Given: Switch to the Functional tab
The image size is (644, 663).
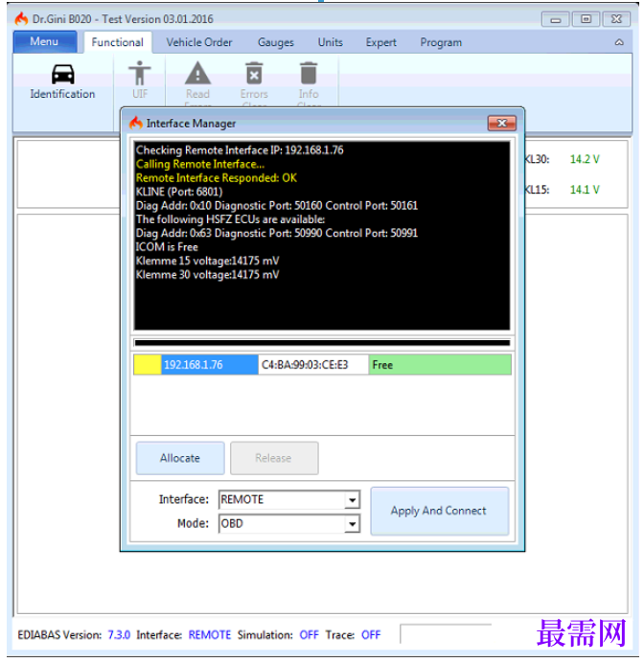Looking at the screenshot, I should coord(118,42).
